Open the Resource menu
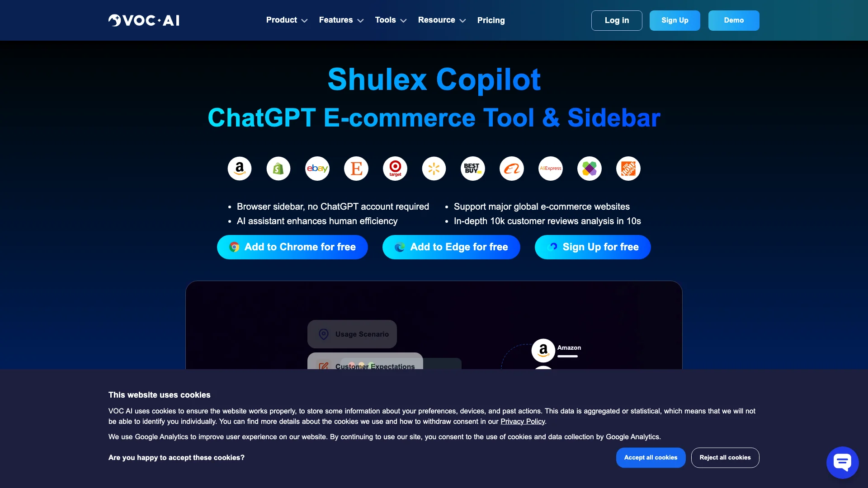Screen dimensions: 868x488 442,20
